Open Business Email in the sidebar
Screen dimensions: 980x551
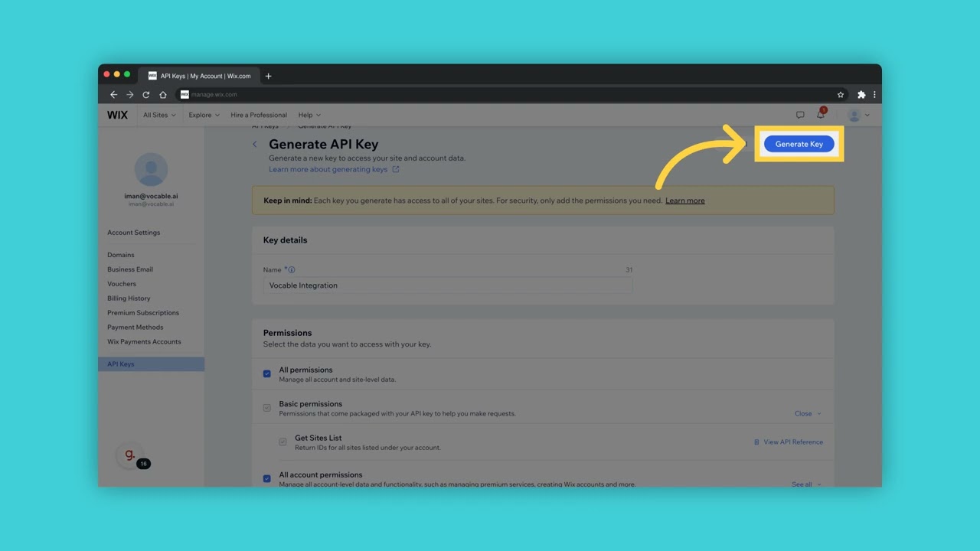[x=130, y=269]
